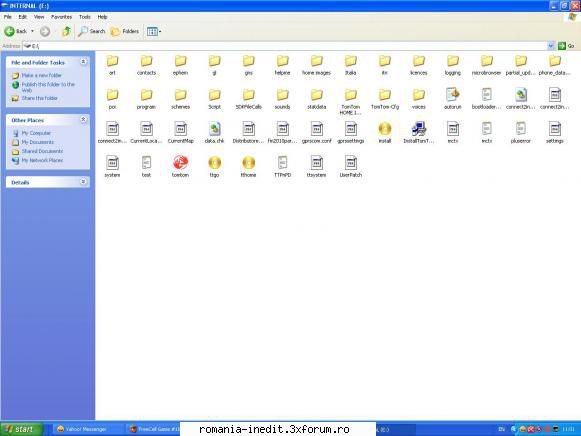Click the Forward navigation arrow
Viewport: 581px width, 436px height.
point(45,31)
